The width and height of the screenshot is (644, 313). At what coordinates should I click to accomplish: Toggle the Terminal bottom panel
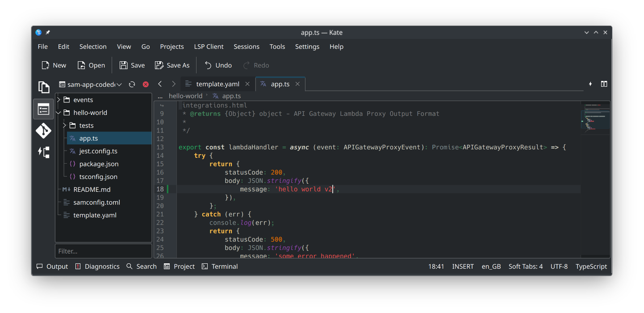(x=219, y=266)
